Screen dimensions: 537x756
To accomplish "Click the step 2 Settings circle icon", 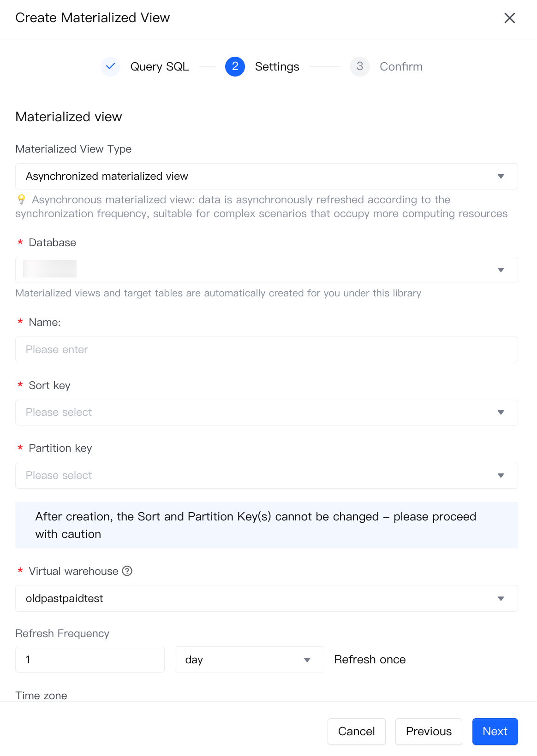I will 235,66.
